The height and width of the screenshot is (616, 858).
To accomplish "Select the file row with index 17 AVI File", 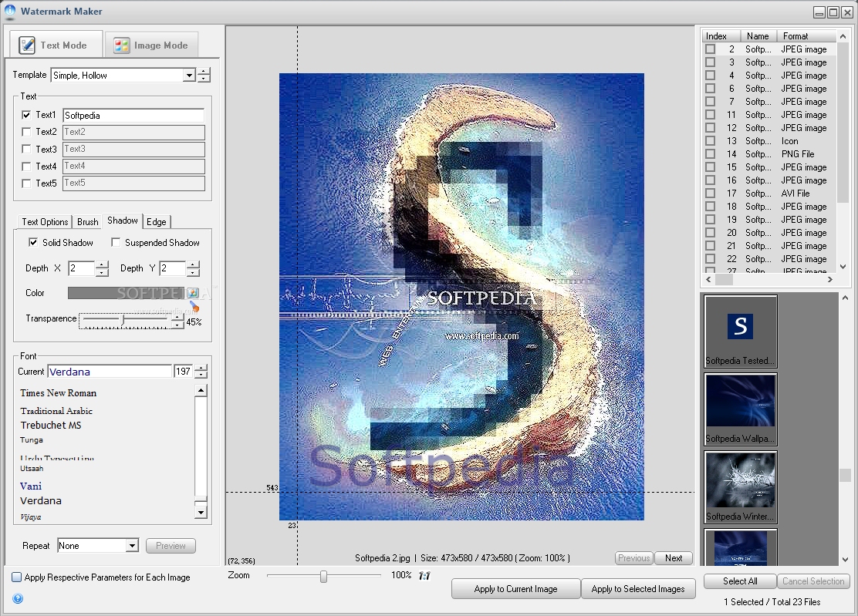I will click(x=768, y=194).
